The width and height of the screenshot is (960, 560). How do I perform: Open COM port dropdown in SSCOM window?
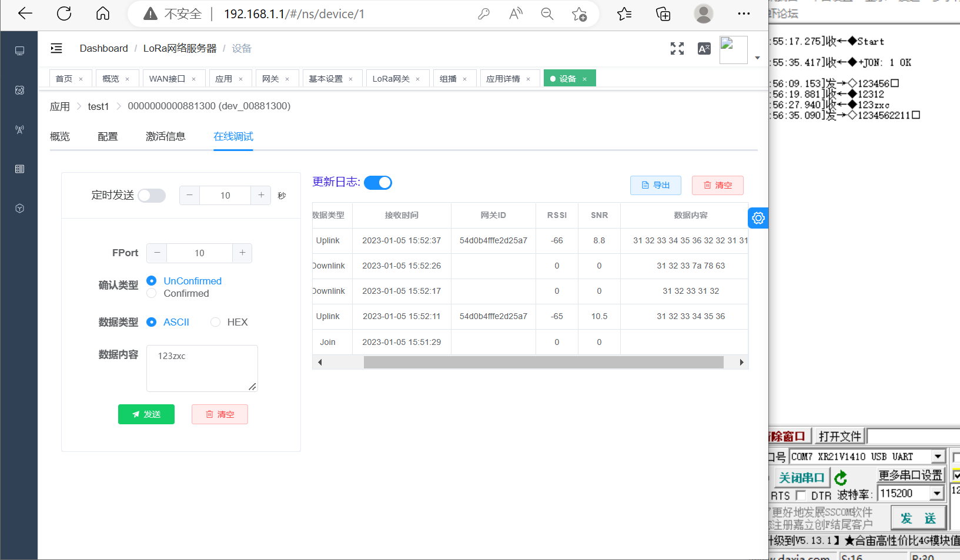click(x=938, y=457)
